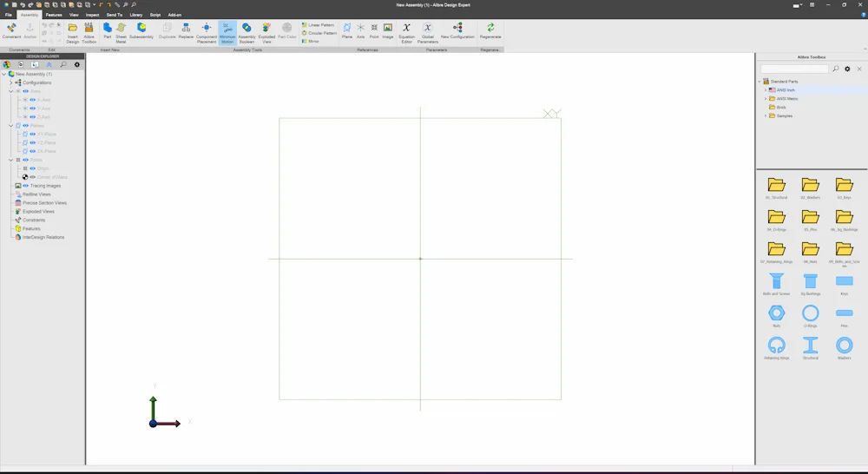This screenshot has width=868, height=474.
Task: Open the Retaining Rings category
Action: tap(776, 348)
